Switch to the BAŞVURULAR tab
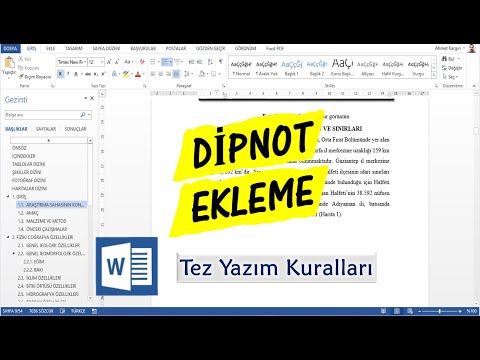The width and height of the screenshot is (480, 360). (143, 49)
